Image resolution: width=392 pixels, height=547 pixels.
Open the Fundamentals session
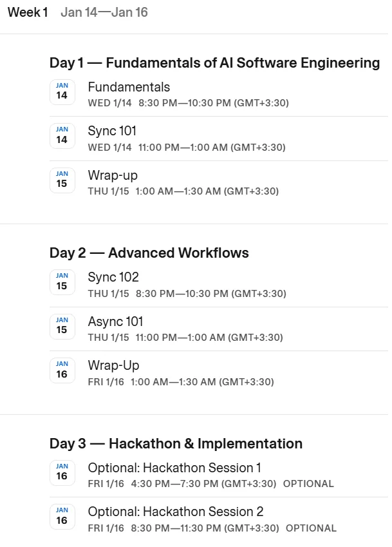(x=129, y=87)
